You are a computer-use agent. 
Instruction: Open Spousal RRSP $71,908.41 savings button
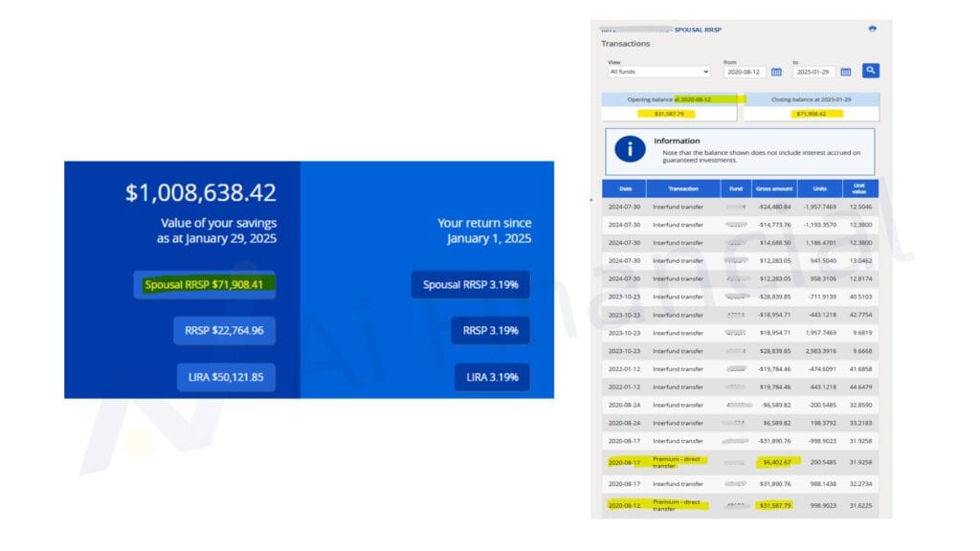[205, 284]
